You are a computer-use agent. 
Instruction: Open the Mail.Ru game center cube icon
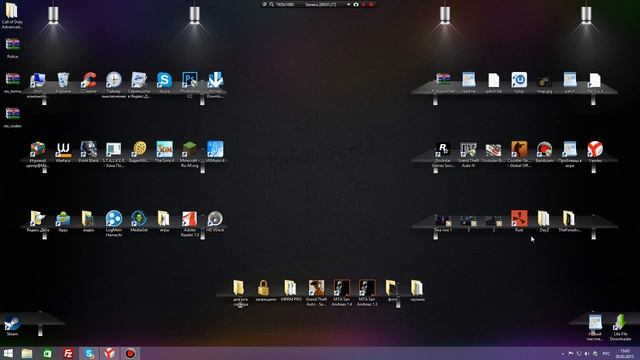(38, 150)
